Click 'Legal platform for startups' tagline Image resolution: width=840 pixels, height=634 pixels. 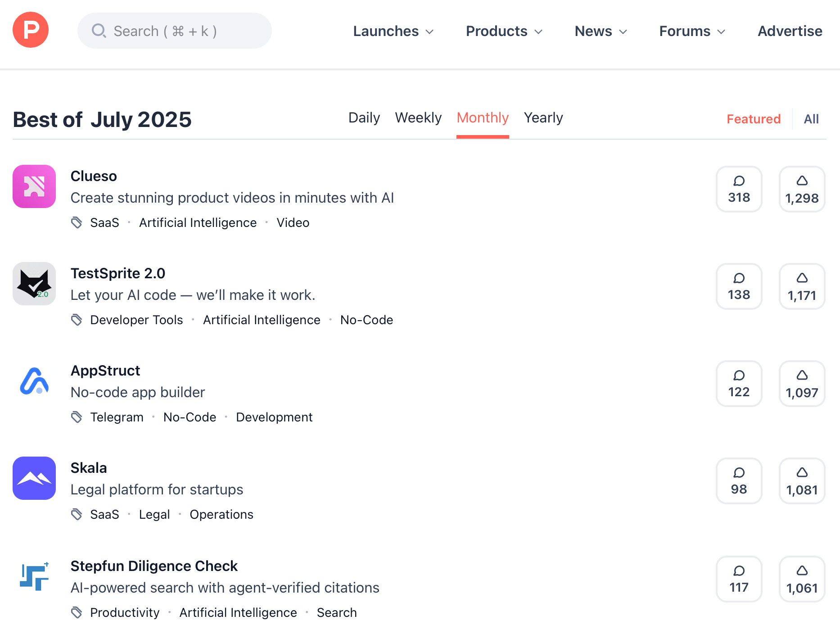(x=157, y=489)
